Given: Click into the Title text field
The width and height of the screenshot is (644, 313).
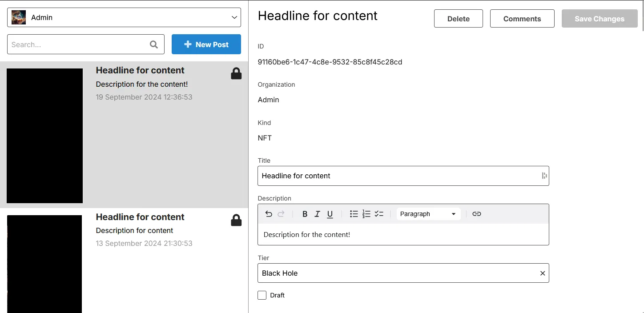Looking at the screenshot, I should (x=403, y=176).
